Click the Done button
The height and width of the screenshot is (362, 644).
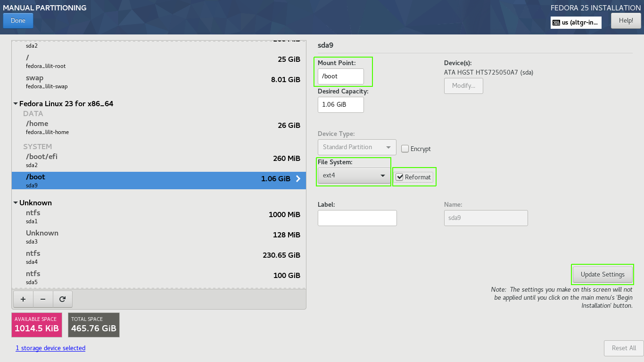pos(18,21)
